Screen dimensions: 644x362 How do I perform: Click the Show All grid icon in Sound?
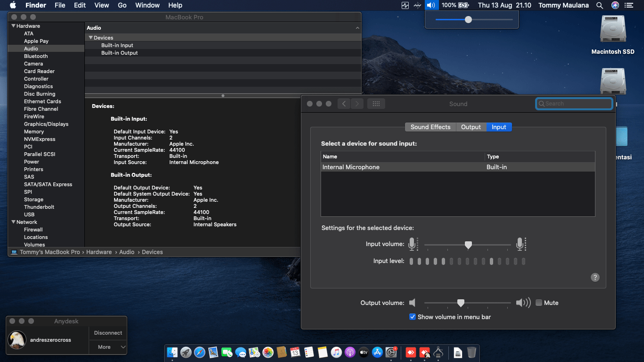(x=376, y=104)
